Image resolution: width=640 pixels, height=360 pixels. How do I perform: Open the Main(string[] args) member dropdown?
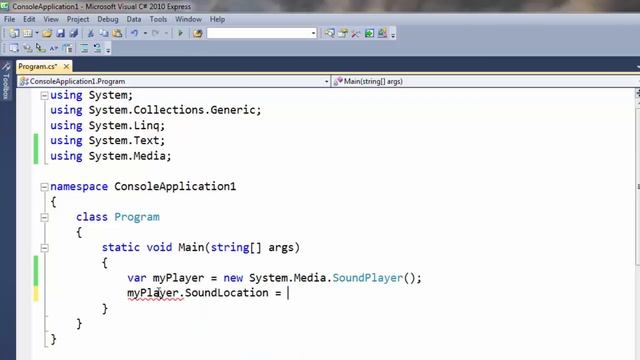tap(486, 81)
